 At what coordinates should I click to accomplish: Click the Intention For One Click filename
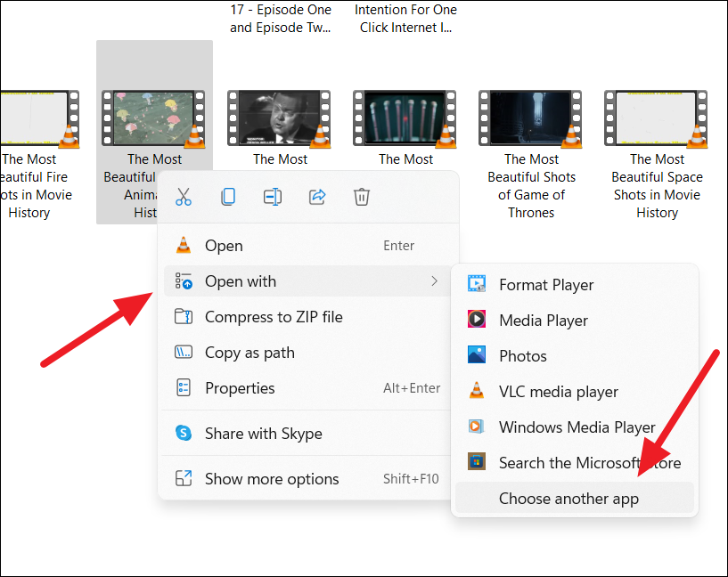[405, 19]
